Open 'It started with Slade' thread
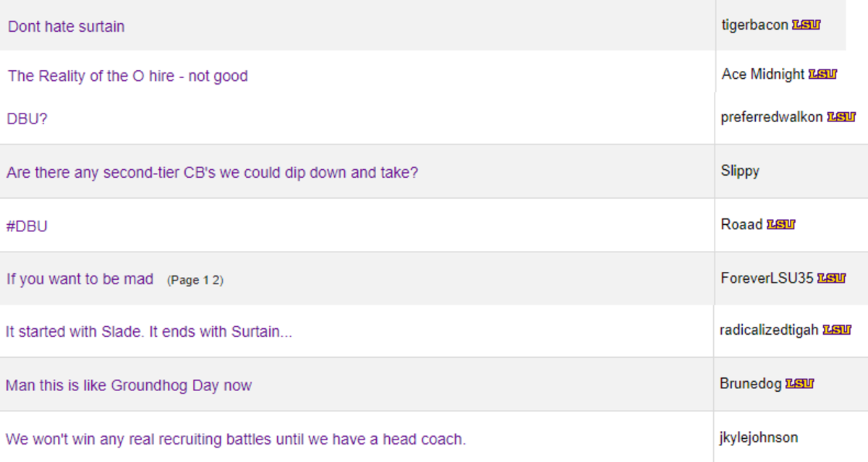Image resolution: width=868 pixels, height=462 pixels. click(149, 332)
